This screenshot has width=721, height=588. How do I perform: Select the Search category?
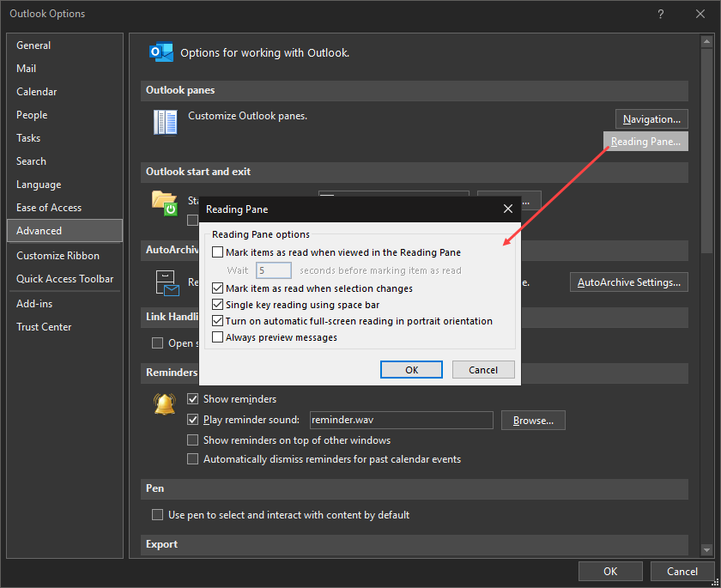click(65, 161)
